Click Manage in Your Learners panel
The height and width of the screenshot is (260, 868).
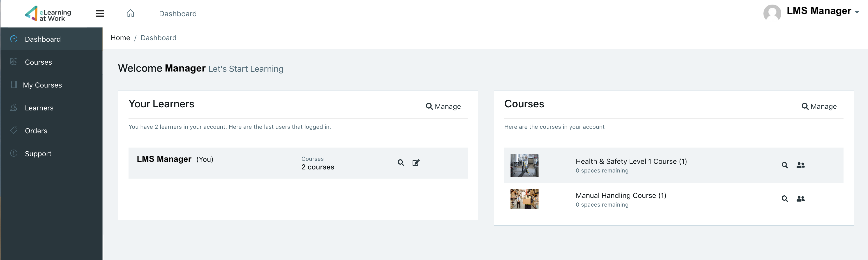[443, 107]
